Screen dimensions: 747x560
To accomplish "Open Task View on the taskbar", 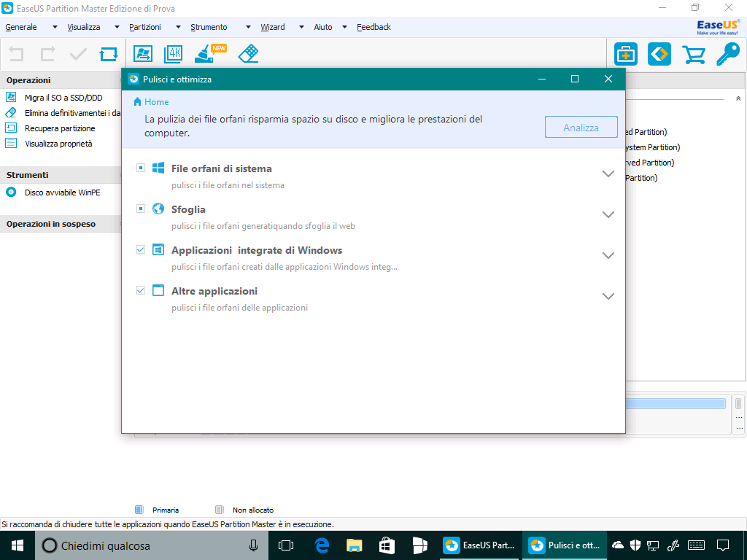I will click(286, 545).
